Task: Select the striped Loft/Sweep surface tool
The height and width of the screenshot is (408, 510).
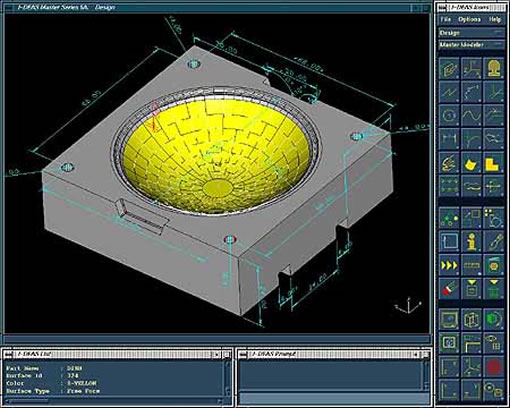Action: (449, 163)
